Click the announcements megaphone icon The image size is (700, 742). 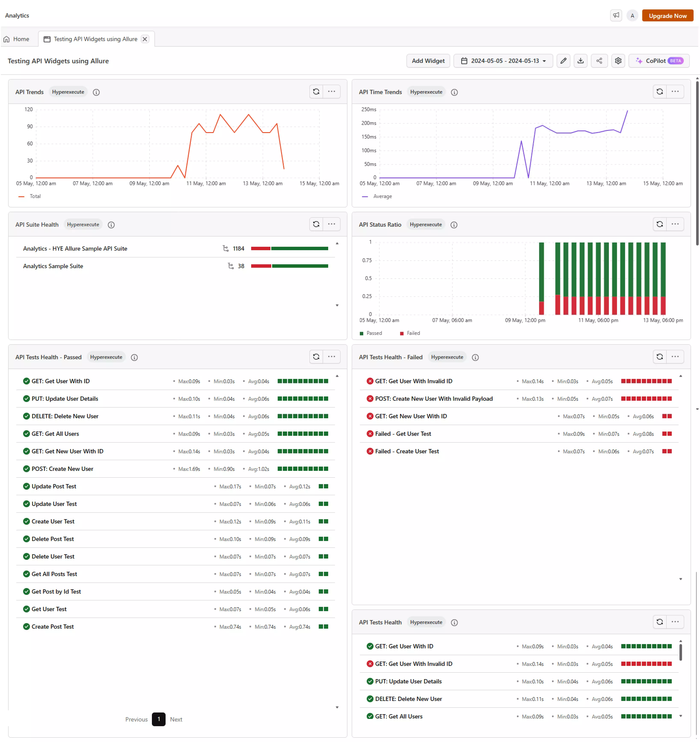click(x=616, y=15)
